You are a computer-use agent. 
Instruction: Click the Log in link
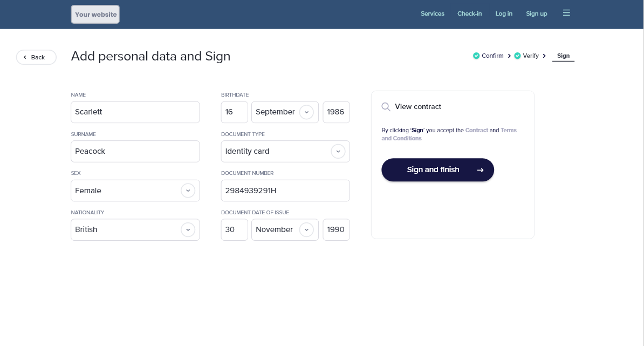point(504,13)
